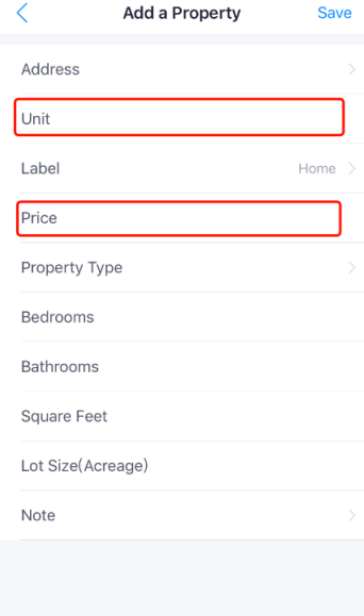Tap the Unit input field
Screen dimensions: 364x616
(179, 117)
